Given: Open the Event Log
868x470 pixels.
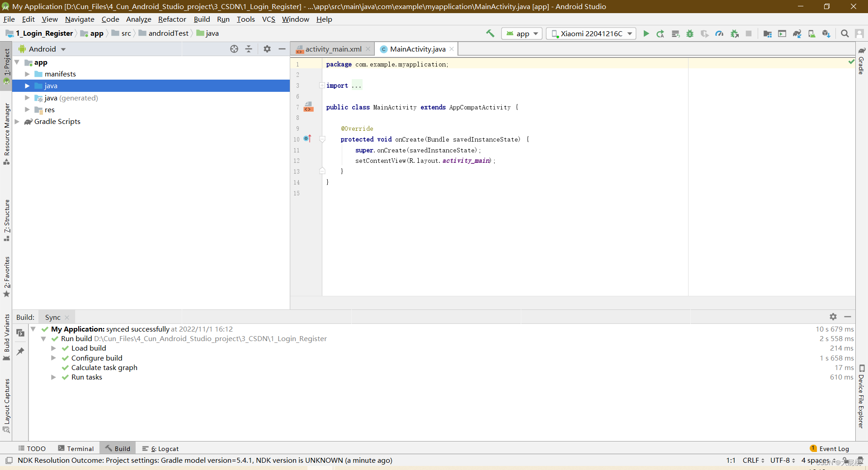Looking at the screenshot, I should pos(829,448).
